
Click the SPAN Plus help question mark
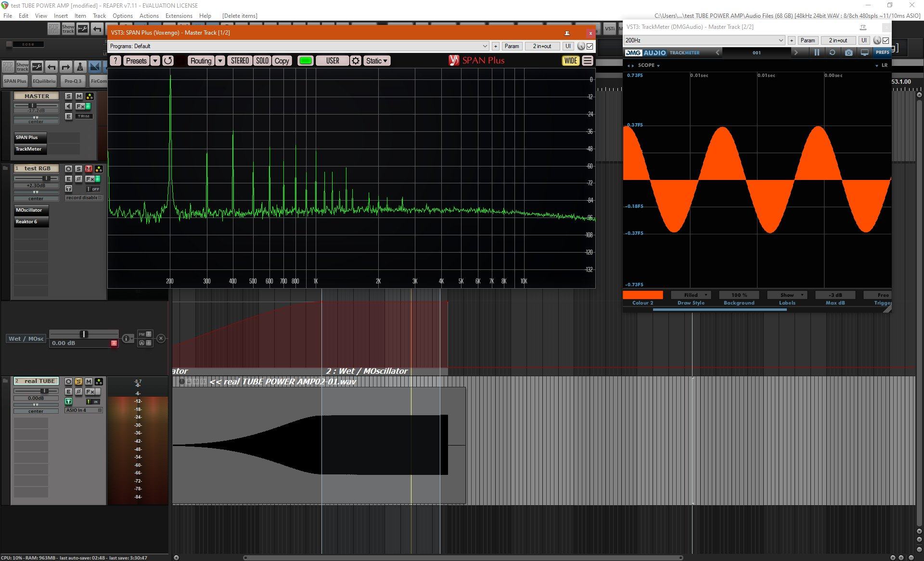point(115,61)
